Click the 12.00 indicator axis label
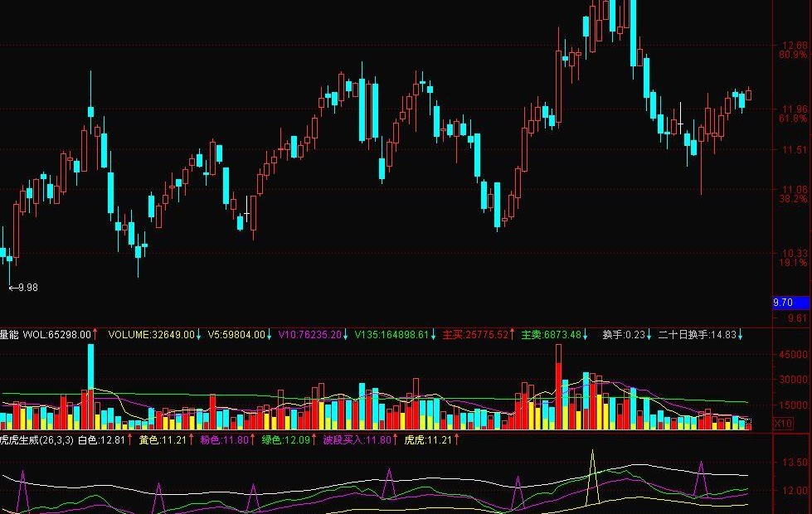This screenshot has height=514, width=812. (795, 490)
